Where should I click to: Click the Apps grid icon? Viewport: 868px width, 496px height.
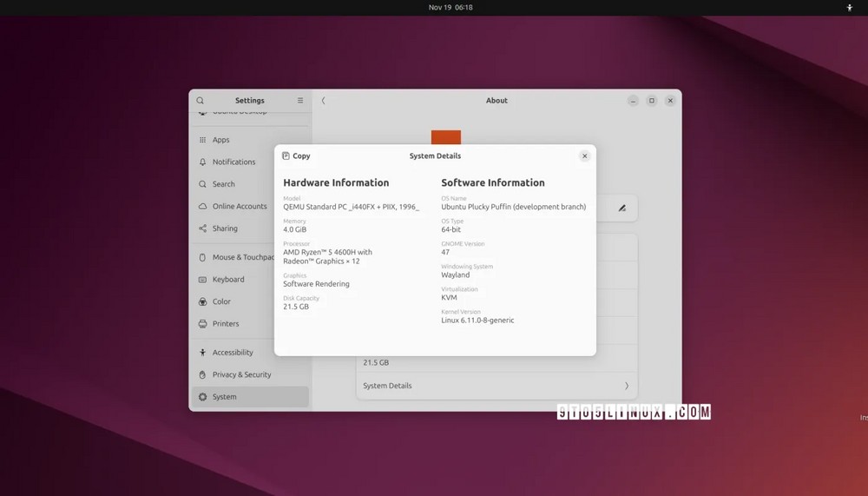click(202, 140)
